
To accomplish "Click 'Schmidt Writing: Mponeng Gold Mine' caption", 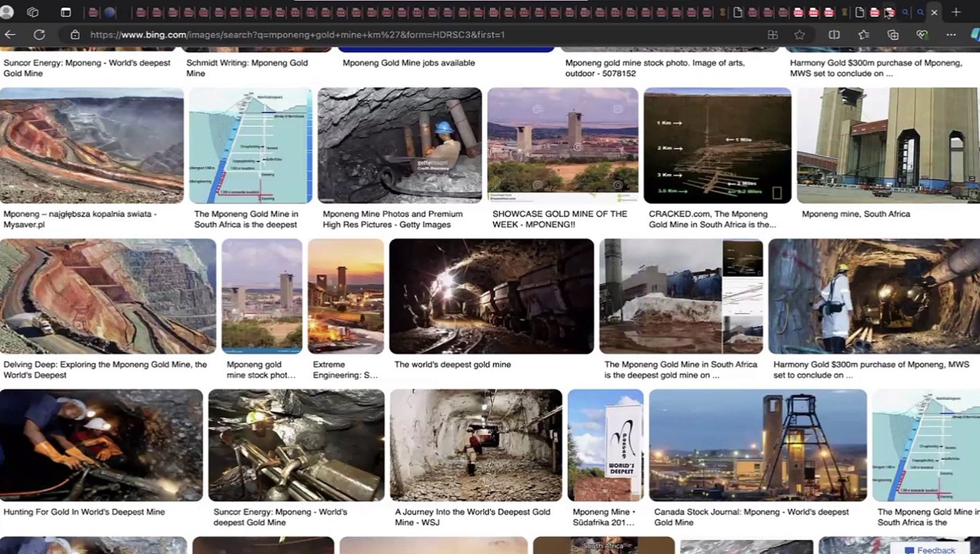I will (247, 68).
